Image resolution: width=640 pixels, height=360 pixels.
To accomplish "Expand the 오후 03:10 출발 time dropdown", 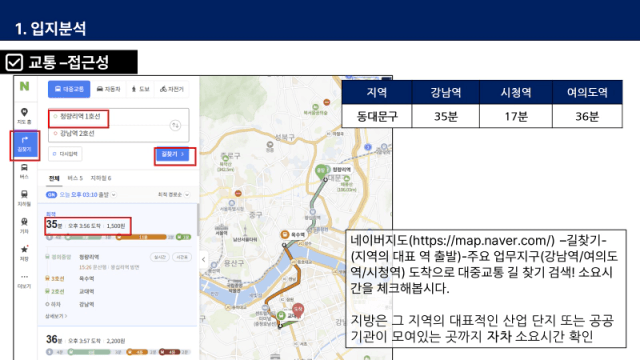I will point(88,195).
